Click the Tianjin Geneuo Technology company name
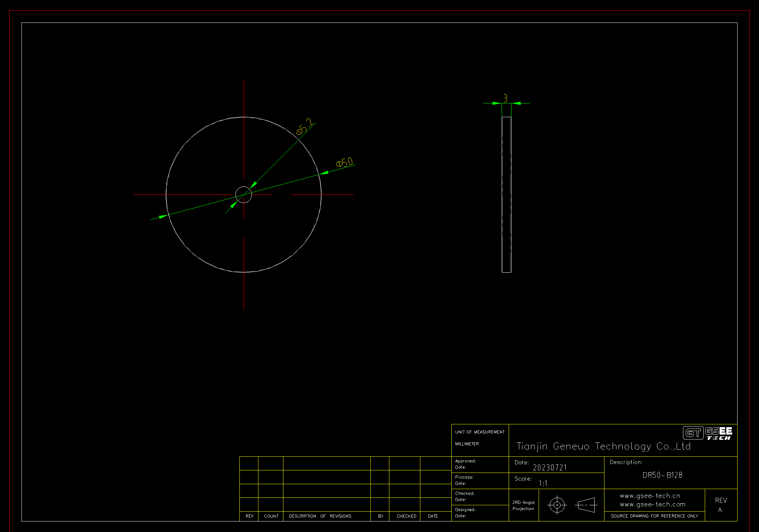The width and height of the screenshot is (759, 532). pyautogui.click(x=603, y=446)
